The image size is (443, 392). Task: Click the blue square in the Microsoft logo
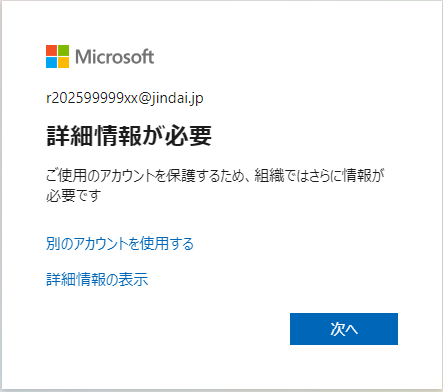(x=51, y=63)
